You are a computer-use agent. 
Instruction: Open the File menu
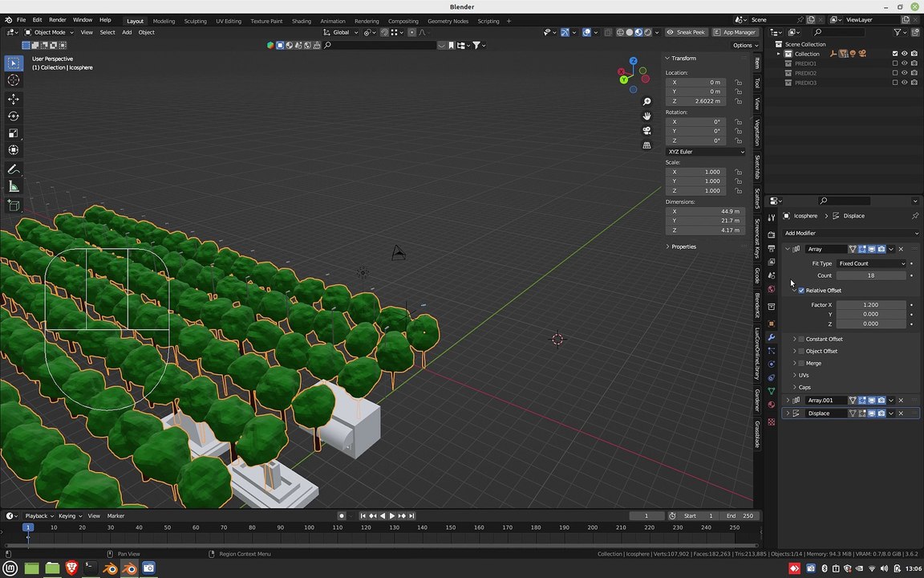pos(21,20)
